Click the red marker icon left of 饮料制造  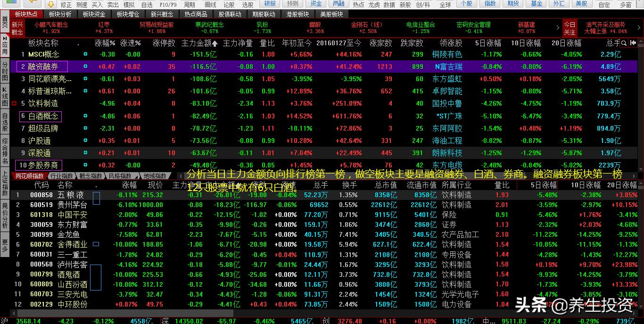point(14,103)
